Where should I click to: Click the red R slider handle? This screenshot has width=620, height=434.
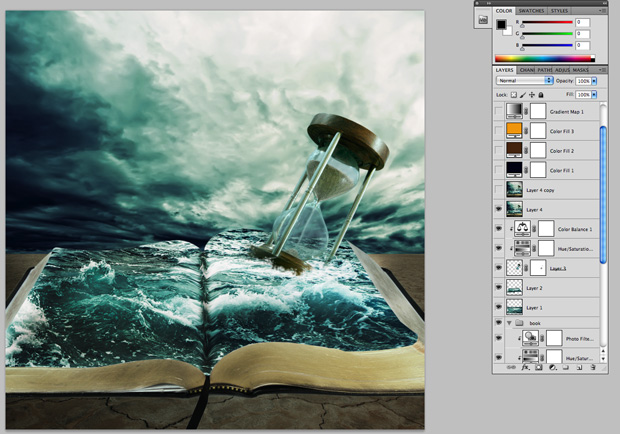pos(522,26)
